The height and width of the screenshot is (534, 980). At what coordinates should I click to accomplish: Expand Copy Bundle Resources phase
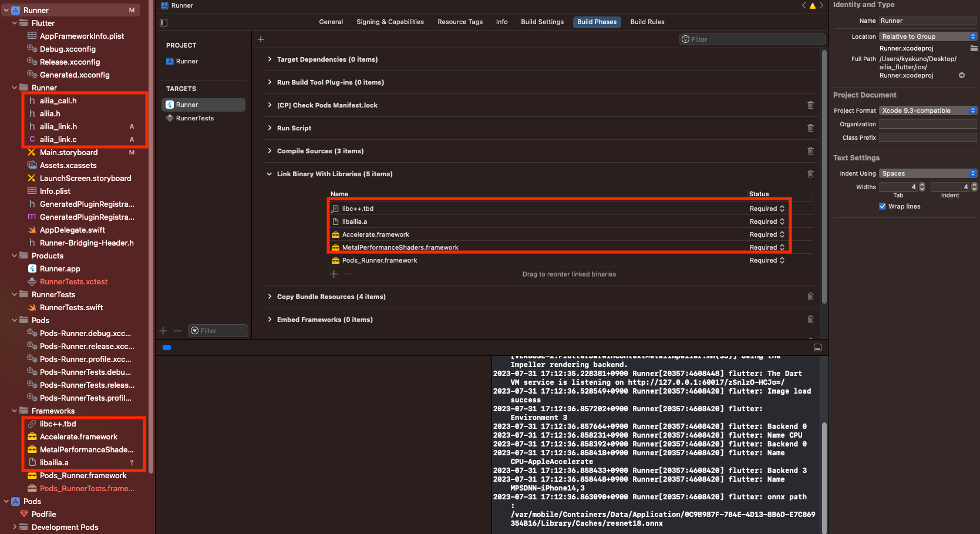[270, 297]
